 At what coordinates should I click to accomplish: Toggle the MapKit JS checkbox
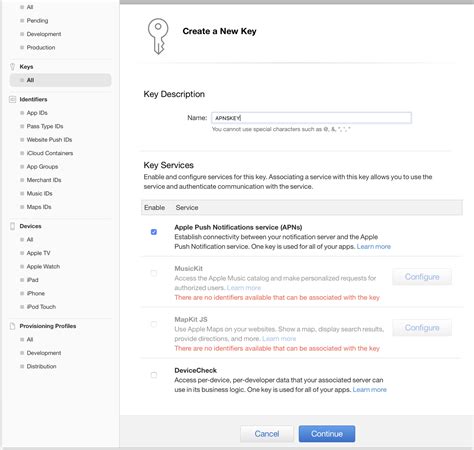[x=154, y=324]
